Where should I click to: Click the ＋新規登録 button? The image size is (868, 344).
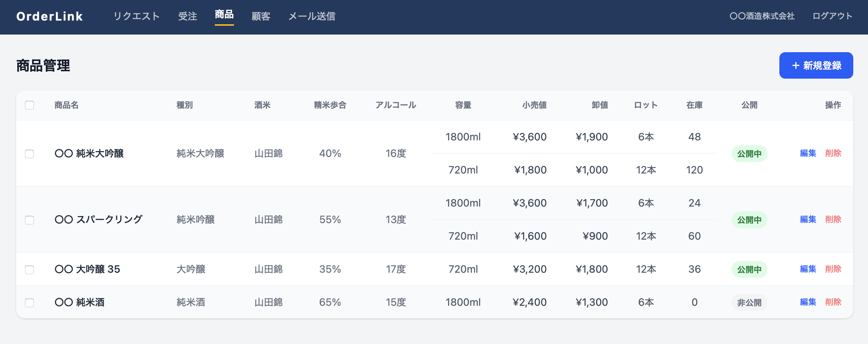pyautogui.click(x=816, y=65)
